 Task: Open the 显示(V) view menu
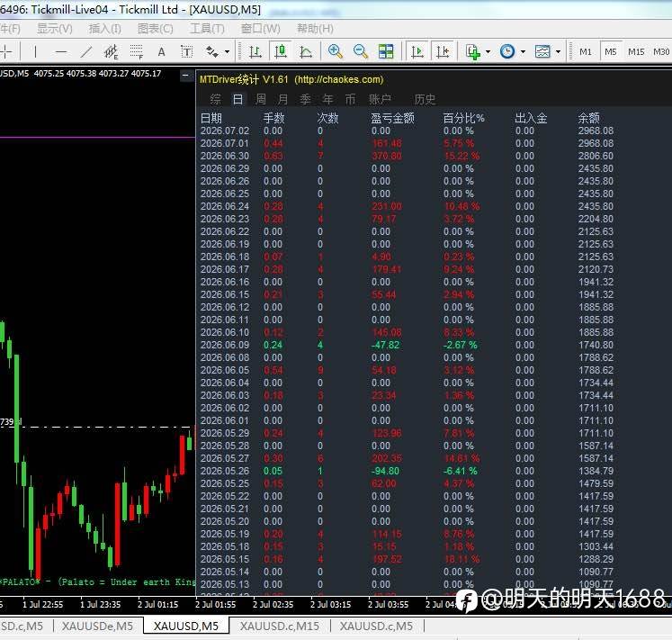(55, 29)
